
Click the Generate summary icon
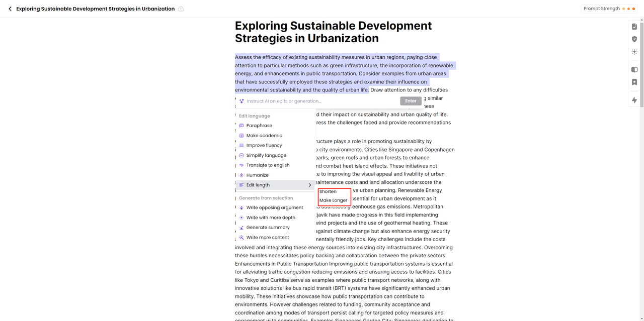click(242, 228)
